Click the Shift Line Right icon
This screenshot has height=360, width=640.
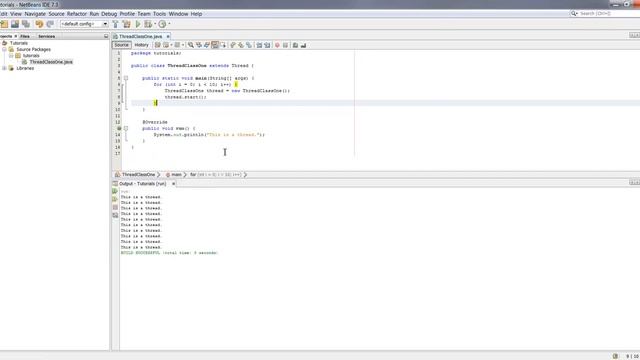pyautogui.click(x=267, y=45)
